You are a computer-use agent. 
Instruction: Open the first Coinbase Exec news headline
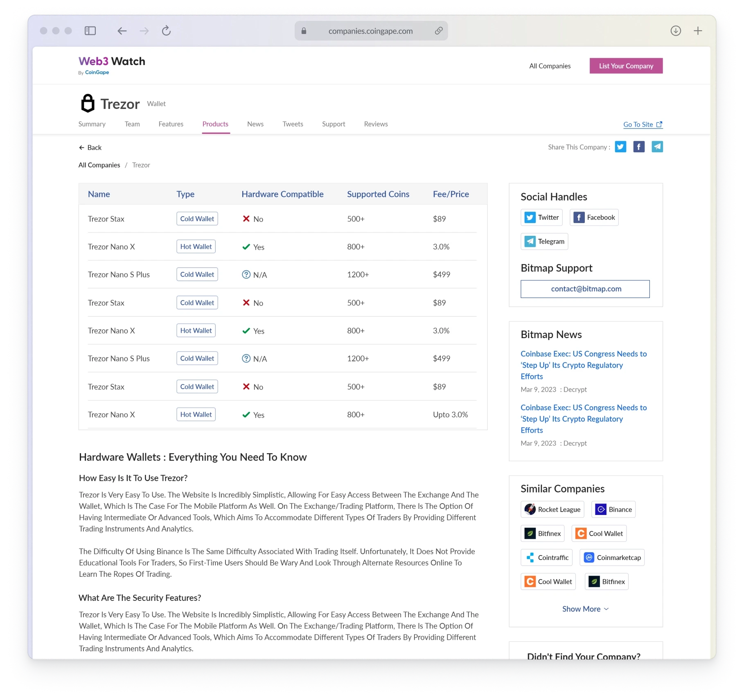coord(584,365)
